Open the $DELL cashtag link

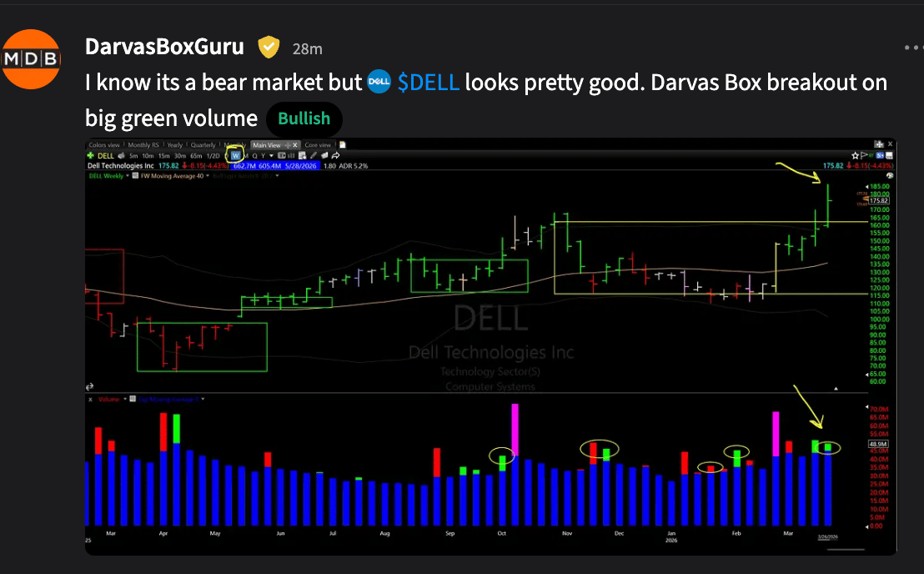pos(429,83)
